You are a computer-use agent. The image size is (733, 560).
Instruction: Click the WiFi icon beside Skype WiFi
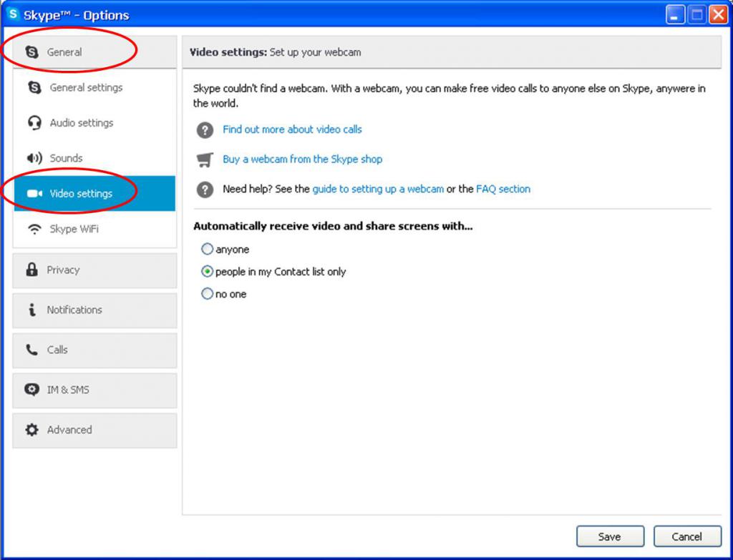(x=34, y=229)
